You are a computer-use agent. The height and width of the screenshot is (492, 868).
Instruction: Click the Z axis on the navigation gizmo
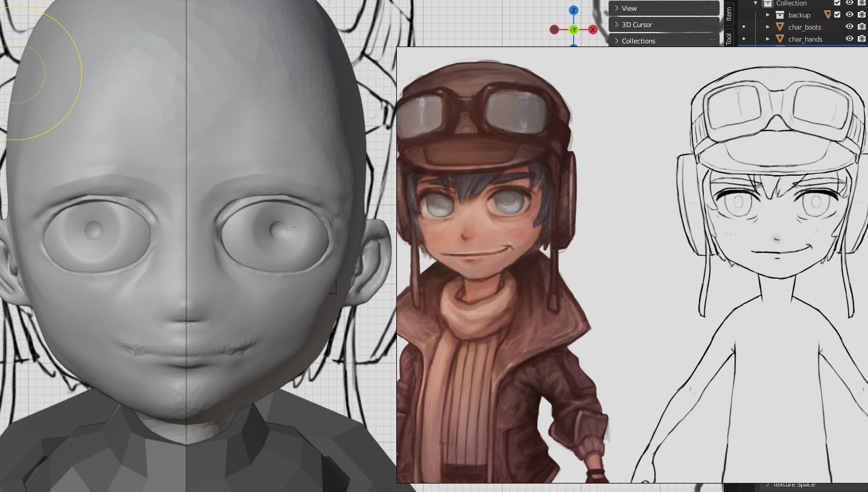coord(572,9)
